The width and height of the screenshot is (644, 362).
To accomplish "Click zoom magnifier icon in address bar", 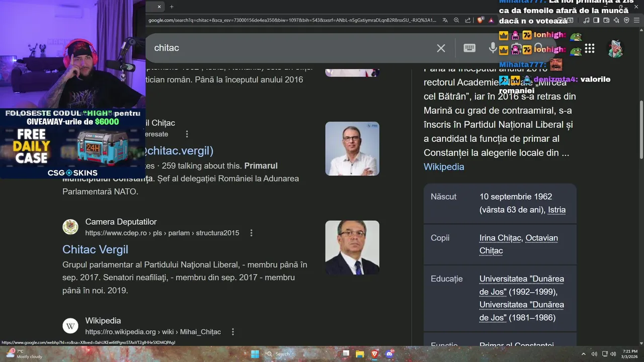I will tap(456, 20).
